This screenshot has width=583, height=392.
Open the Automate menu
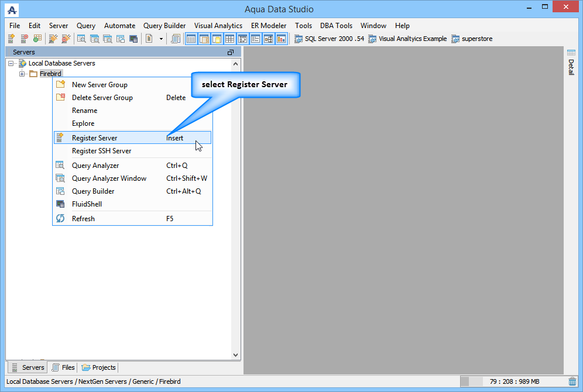tap(120, 26)
